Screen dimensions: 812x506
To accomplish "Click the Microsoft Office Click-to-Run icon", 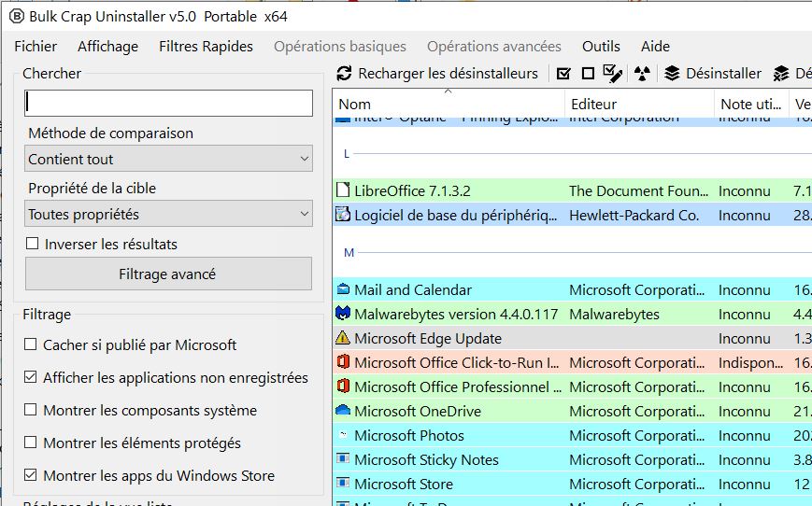I will coord(343,361).
